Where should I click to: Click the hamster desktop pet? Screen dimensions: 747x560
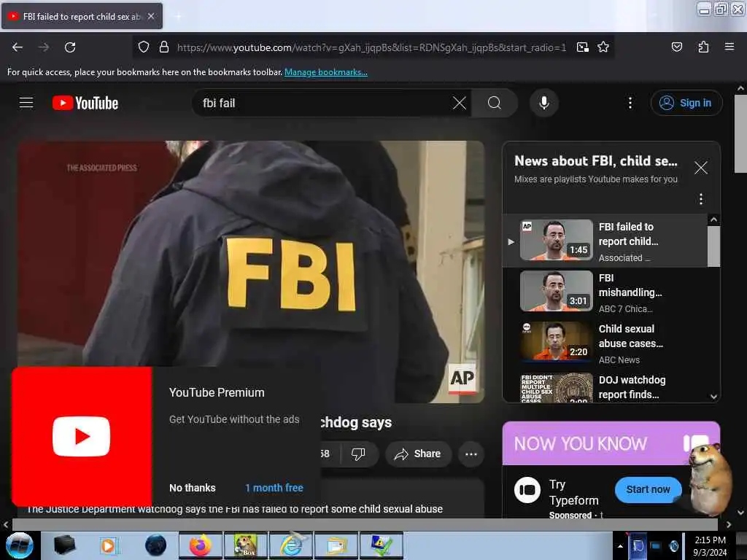click(710, 478)
